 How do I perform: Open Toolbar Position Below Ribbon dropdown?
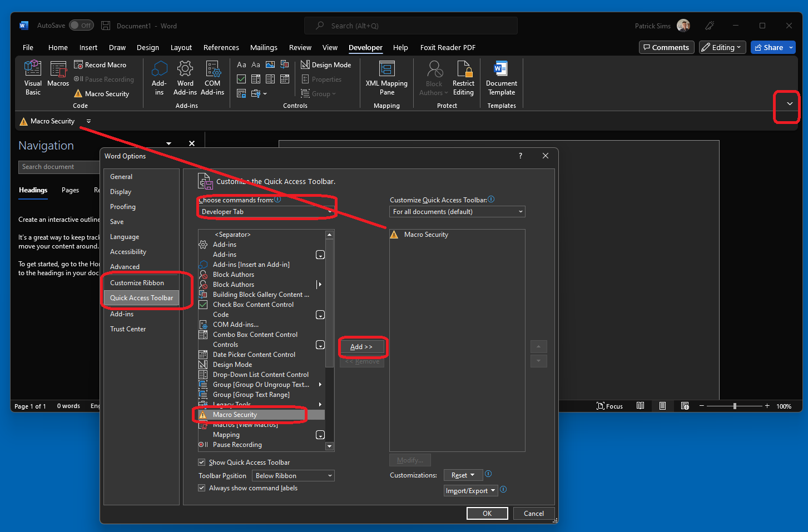[293, 476]
